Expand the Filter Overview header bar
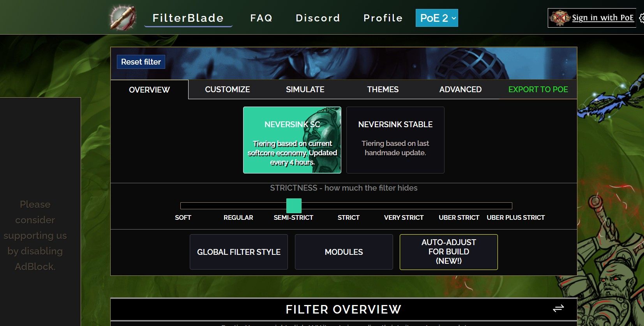 point(343,309)
